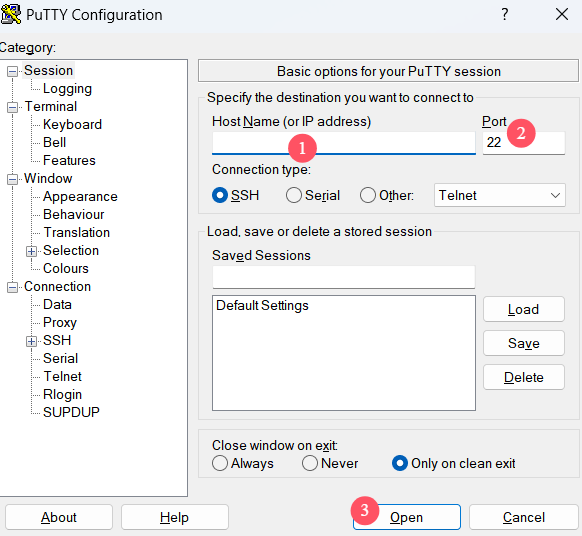Select Default Settings in saved sessions
The height and width of the screenshot is (536, 582).
tap(262, 305)
